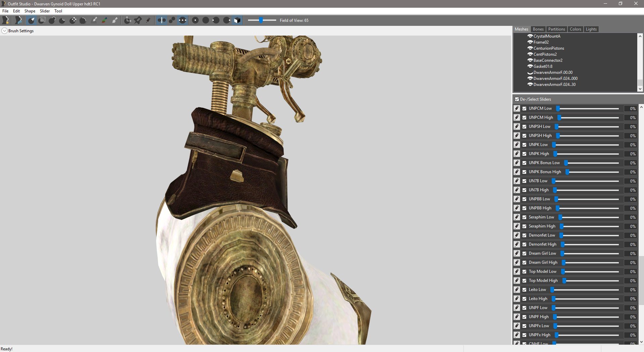Click the plain solid circle toolbar icon

point(206,20)
